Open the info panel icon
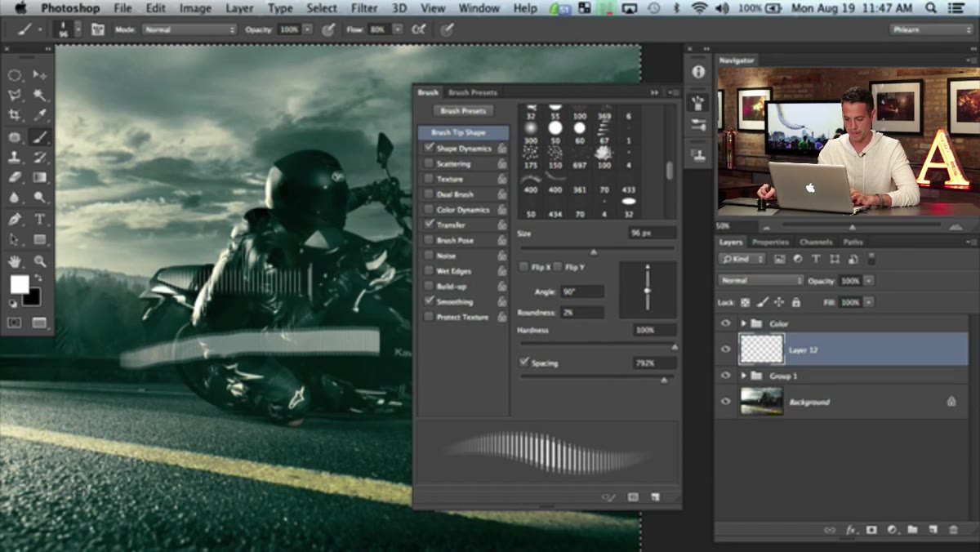Viewport: 980px width, 552px height. coord(698,72)
